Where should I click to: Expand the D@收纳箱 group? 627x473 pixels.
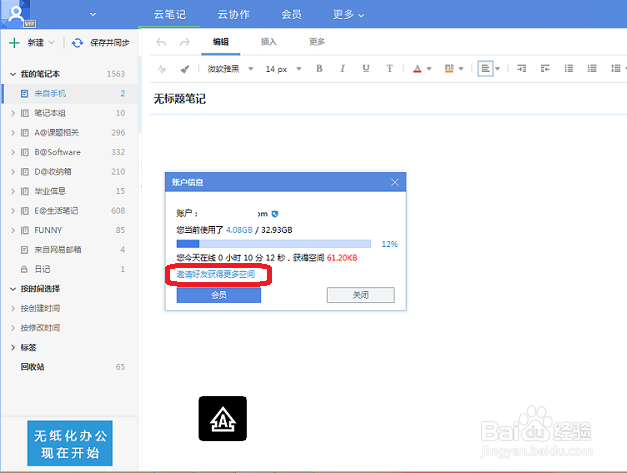click(x=13, y=172)
